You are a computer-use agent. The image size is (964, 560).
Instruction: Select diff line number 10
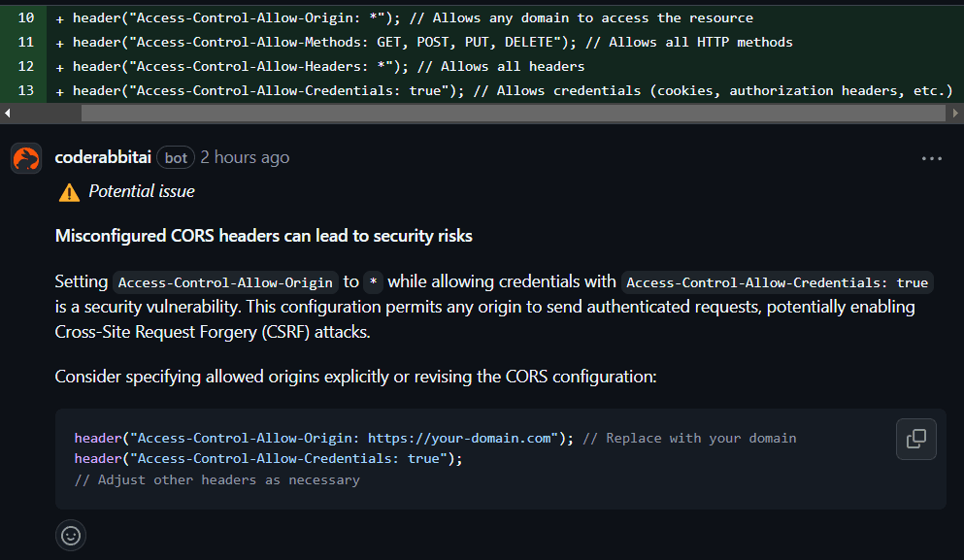coord(26,18)
